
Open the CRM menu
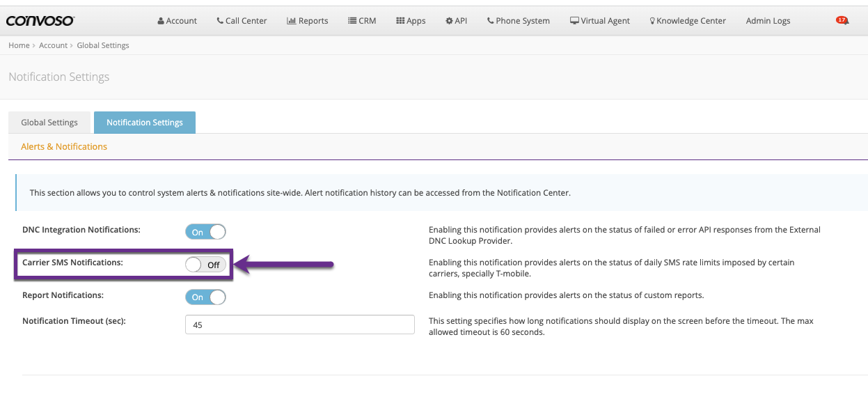(x=362, y=21)
